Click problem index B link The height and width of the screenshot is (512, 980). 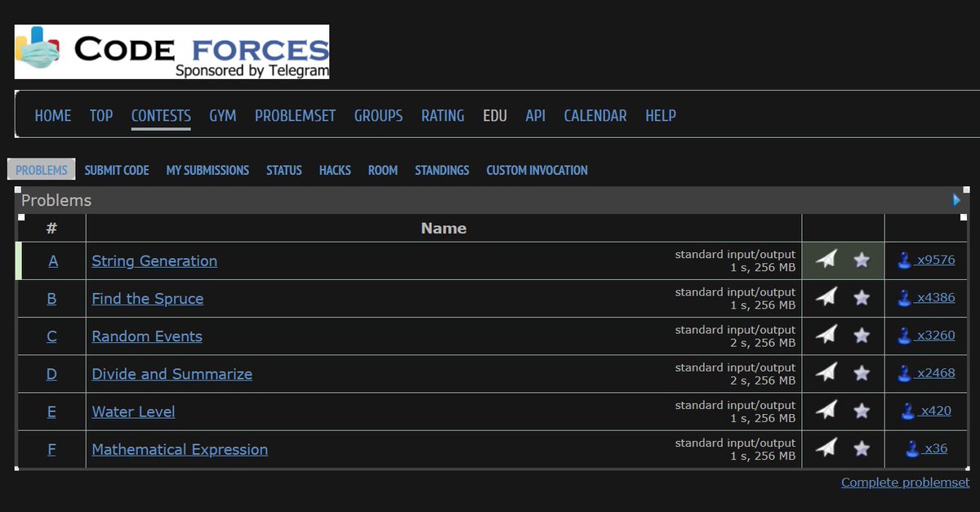pyautogui.click(x=51, y=299)
